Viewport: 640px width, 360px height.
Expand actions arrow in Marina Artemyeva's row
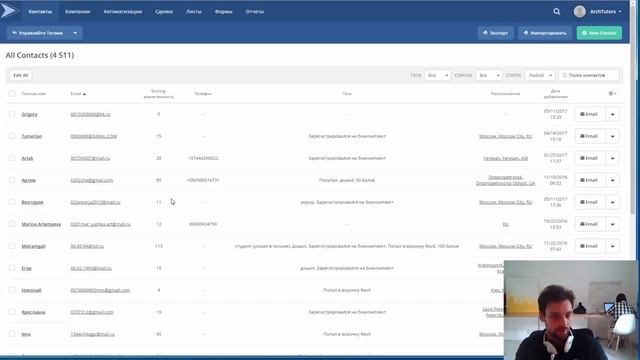pyautogui.click(x=612, y=224)
